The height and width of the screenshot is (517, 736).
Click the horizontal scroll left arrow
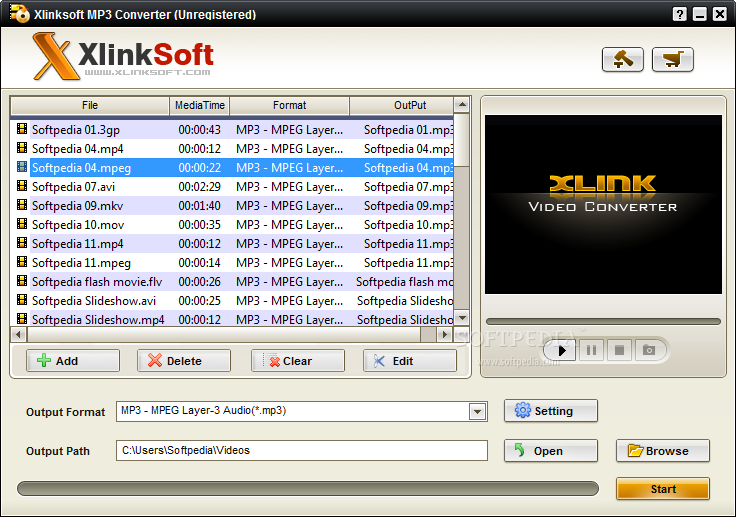pos(18,334)
